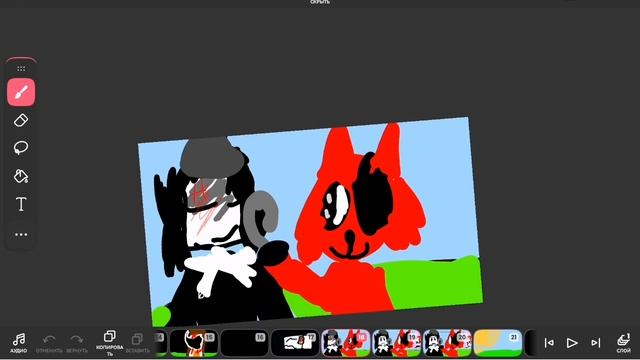The height and width of the screenshot is (360, 640).
Task: Select frame 18 thumbnail
Action: point(345,343)
